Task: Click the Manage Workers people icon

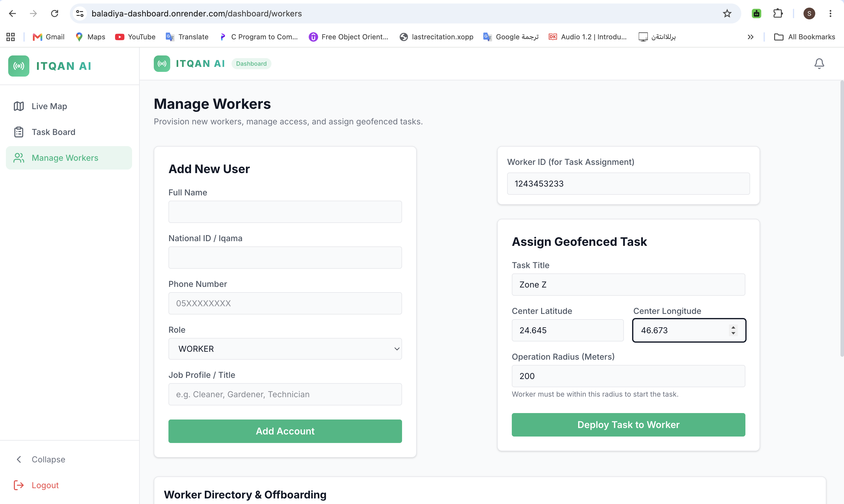Action: pos(19,158)
